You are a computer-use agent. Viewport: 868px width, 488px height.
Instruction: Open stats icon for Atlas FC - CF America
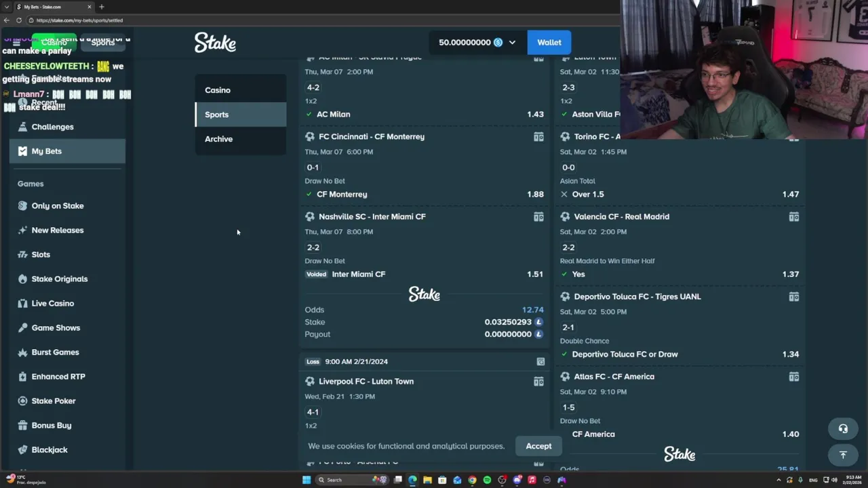click(793, 377)
